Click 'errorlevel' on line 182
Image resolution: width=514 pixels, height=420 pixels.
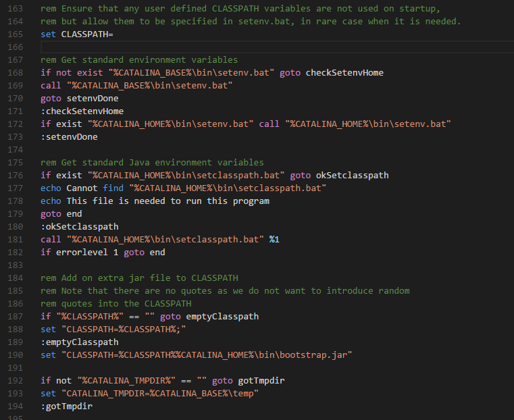(82, 253)
